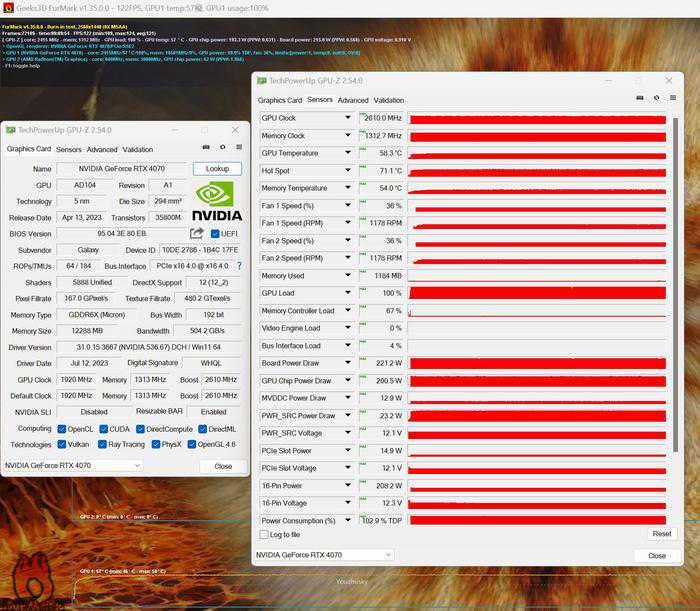Click the BIOS export share icon
Viewport: 700px width, 611px height.
[197, 233]
